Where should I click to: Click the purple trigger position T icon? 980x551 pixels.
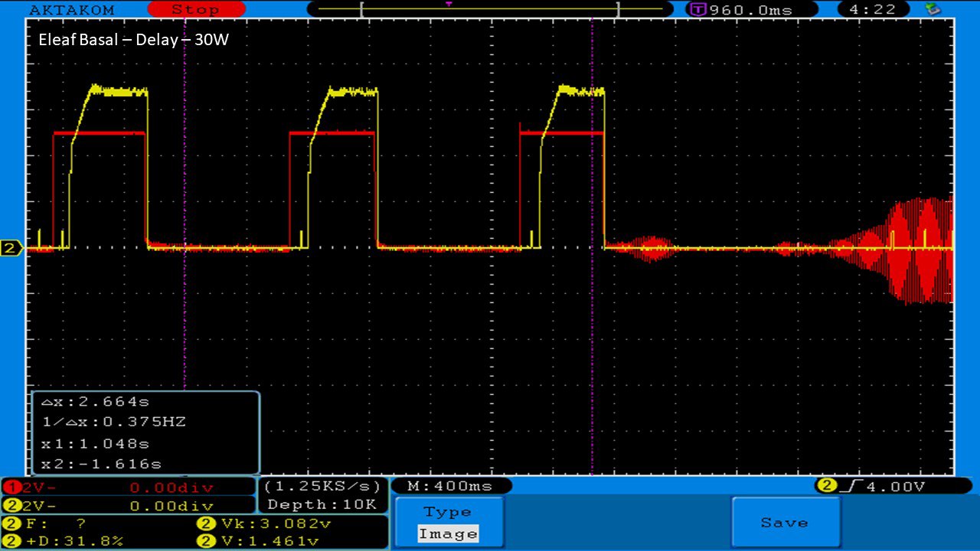tap(697, 10)
